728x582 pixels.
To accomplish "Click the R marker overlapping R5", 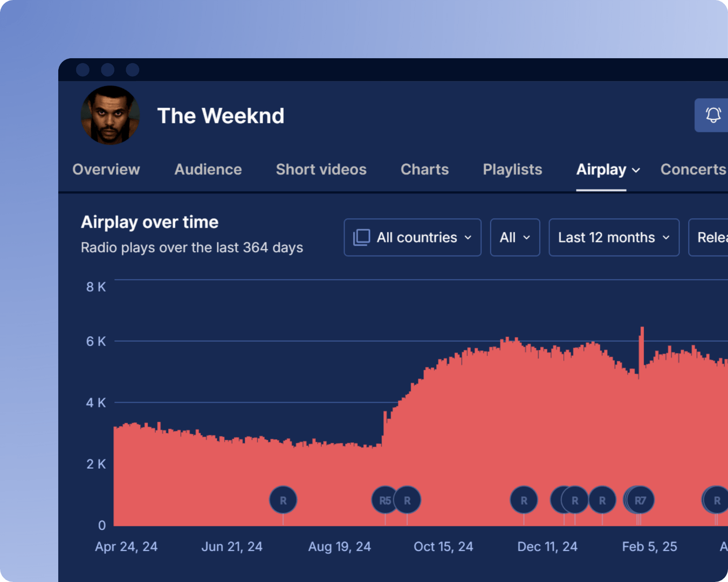I will tap(408, 500).
